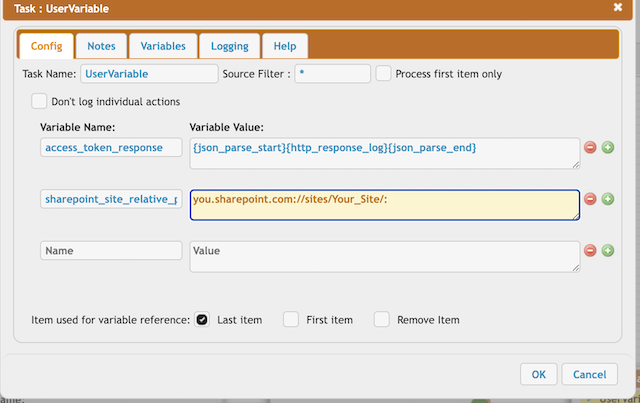Click the 'Variable Name:' column heading

[78, 127]
